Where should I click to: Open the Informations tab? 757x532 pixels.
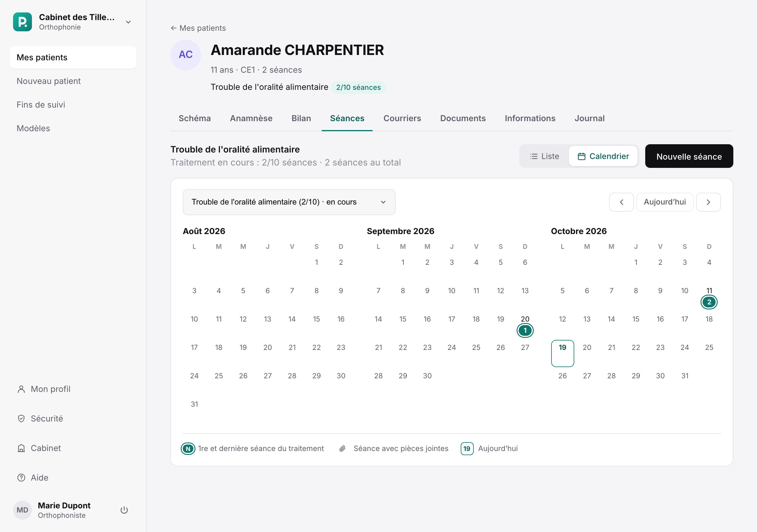pyautogui.click(x=530, y=118)
